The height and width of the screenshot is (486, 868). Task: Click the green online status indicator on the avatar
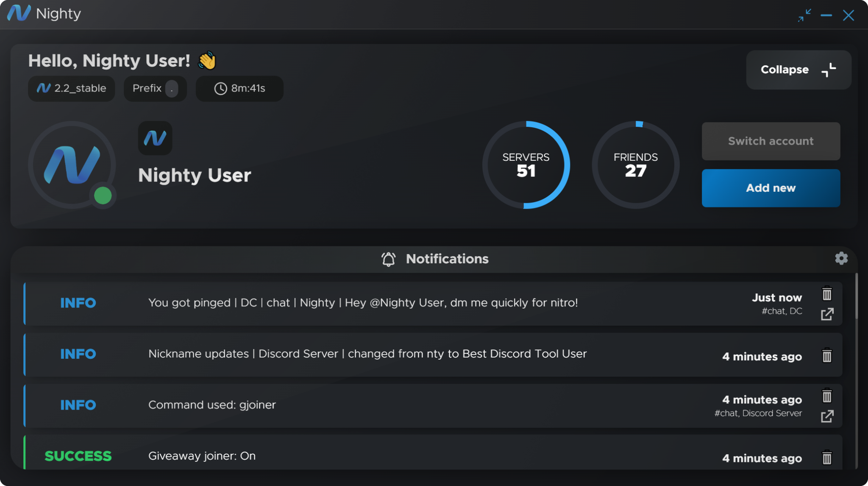[x=103, y=196]
